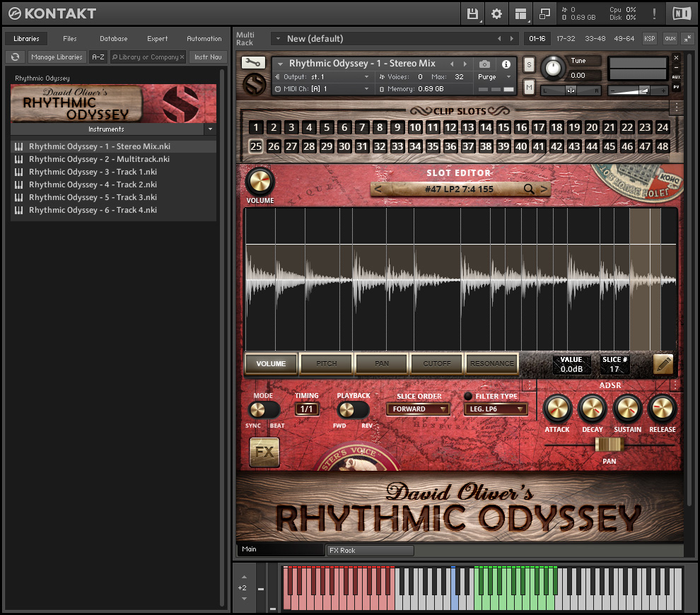The width and height of the screenshot is (700, 615).
Task: Load Rhythmic Odyssey - 2 - Multitrack.nki
Action: click(x=99, y=159)
